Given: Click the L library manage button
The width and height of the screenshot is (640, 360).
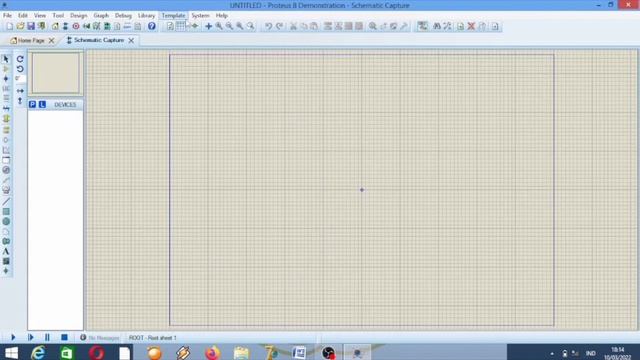Looking at the screenshot, I should tap(42, 104).
